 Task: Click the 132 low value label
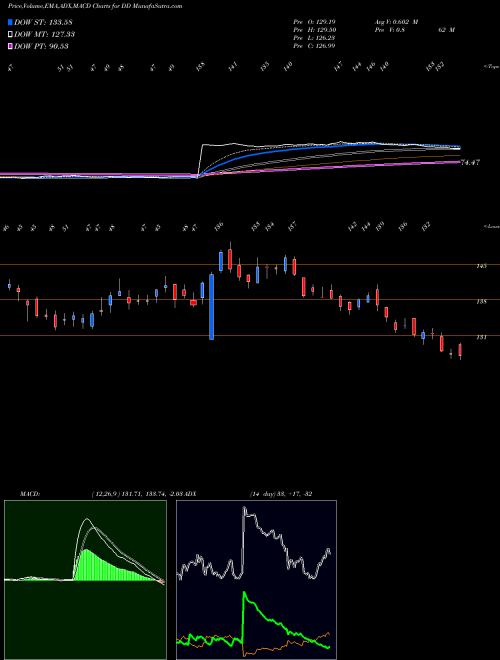click(x=426, y=227)
